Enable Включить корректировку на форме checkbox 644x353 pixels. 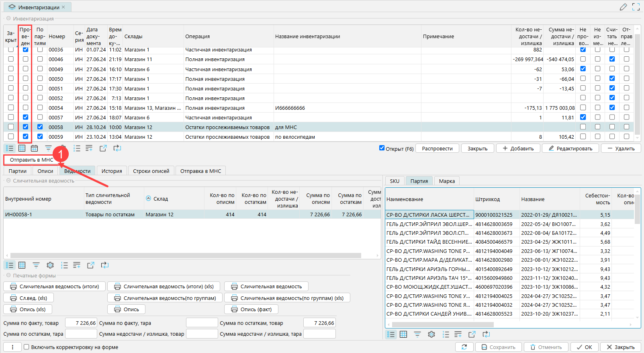pyautogui.click(x=27, y=347)
